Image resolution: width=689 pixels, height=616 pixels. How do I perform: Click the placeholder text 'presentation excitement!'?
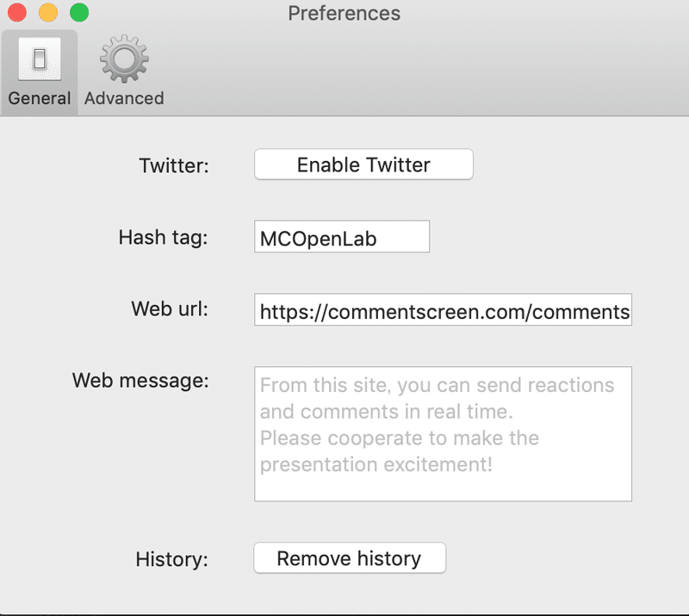coord(376,464)
